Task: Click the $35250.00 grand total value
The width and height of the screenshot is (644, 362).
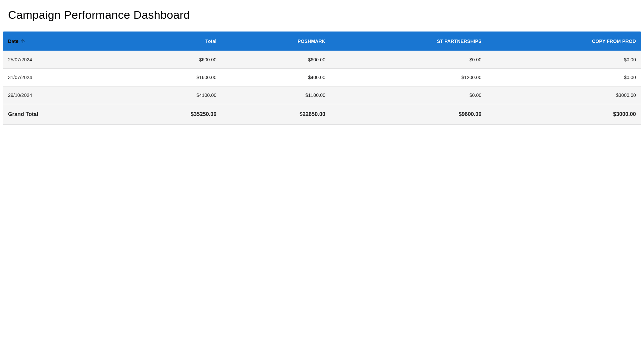Action: [203, 114]
